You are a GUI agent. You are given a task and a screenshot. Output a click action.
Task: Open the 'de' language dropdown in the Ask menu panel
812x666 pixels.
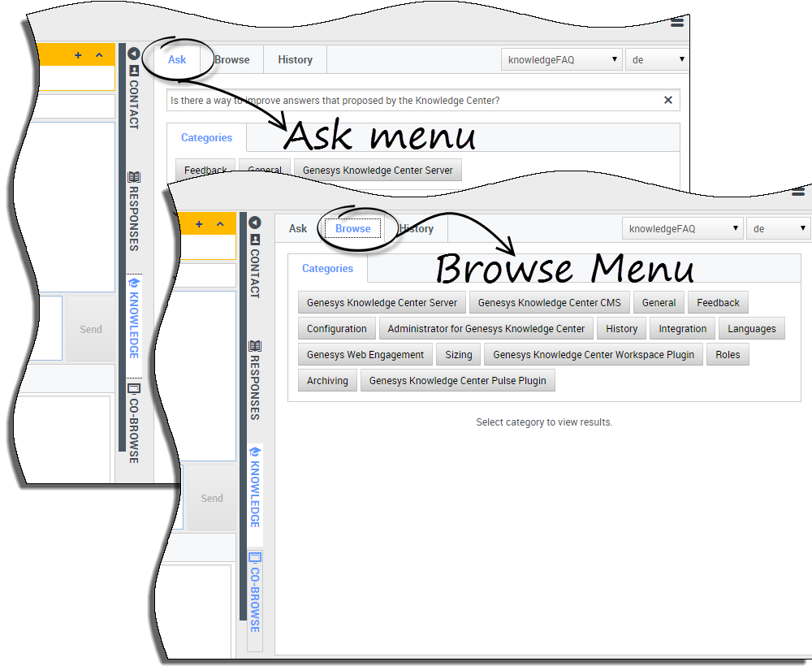pyautogui.click(x=656, y=60)
